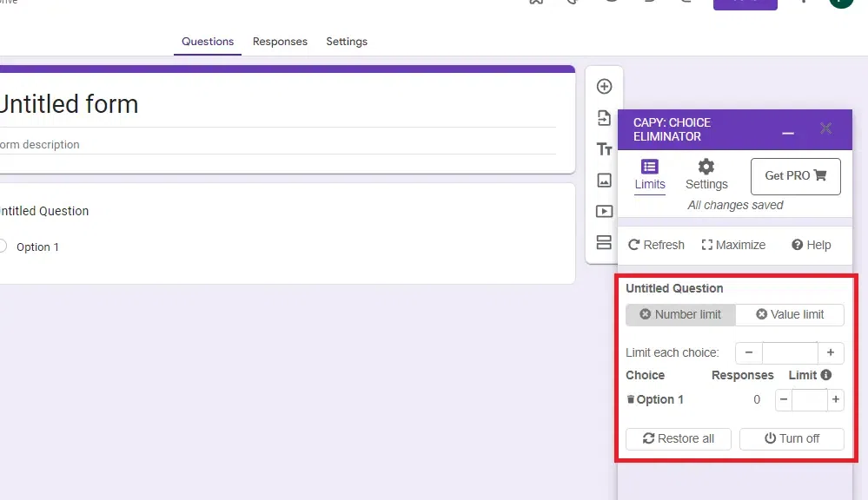
Task: Click the Get PRO button
Action: coord(796,176)
